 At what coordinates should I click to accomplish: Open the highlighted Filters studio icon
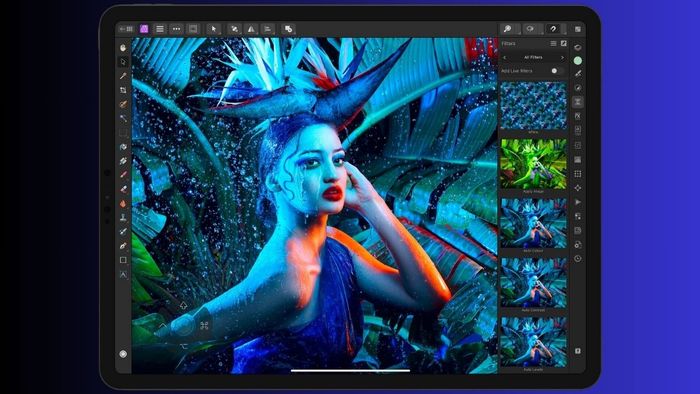click(578, 102)
